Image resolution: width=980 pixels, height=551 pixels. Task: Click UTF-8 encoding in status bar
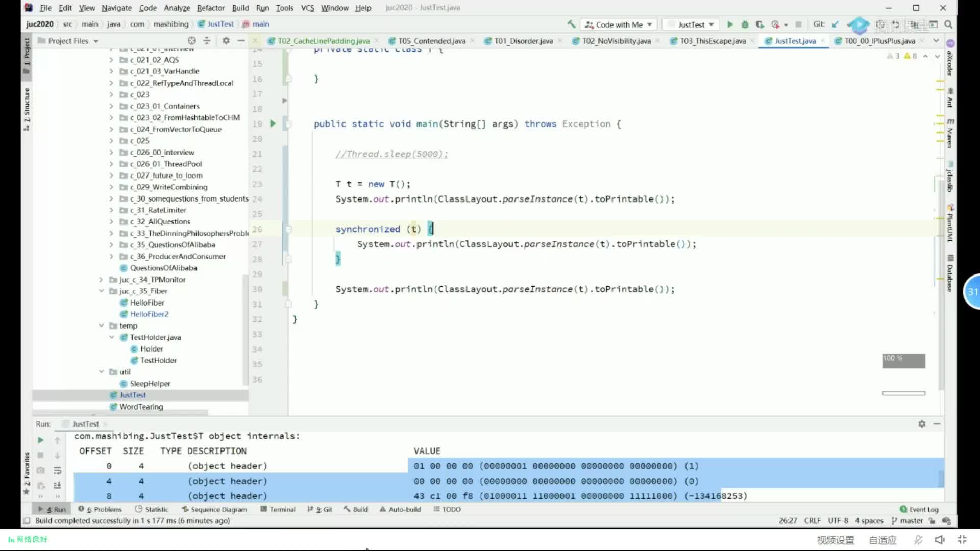(838, 521)
